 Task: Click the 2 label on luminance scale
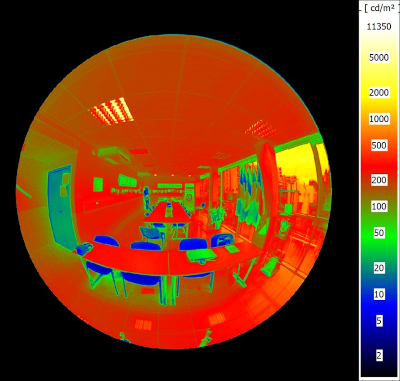[x=379, y=355]
